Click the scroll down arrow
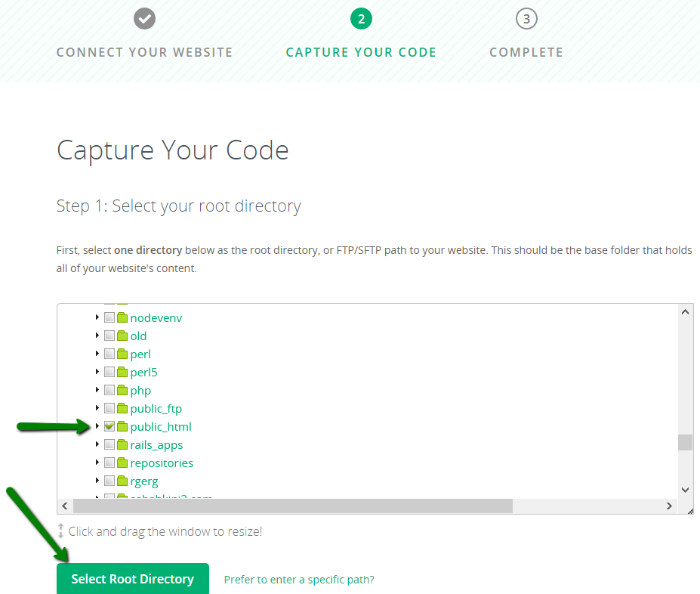Screen dimensions: 700x594 685,490
